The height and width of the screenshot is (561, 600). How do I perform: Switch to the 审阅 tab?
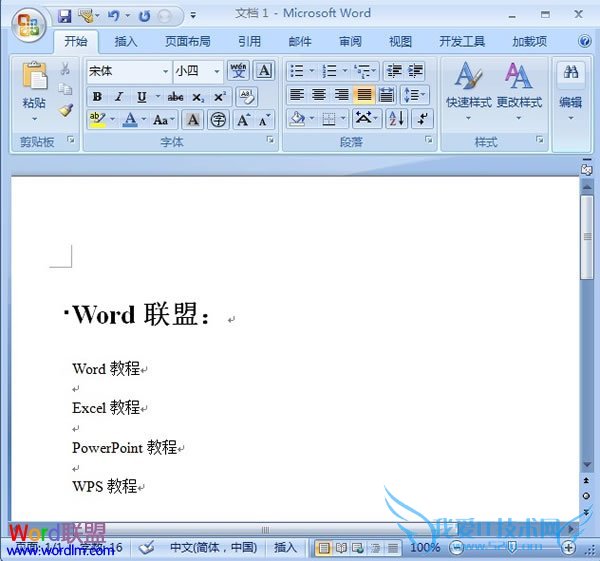click(x=350, y=41)
